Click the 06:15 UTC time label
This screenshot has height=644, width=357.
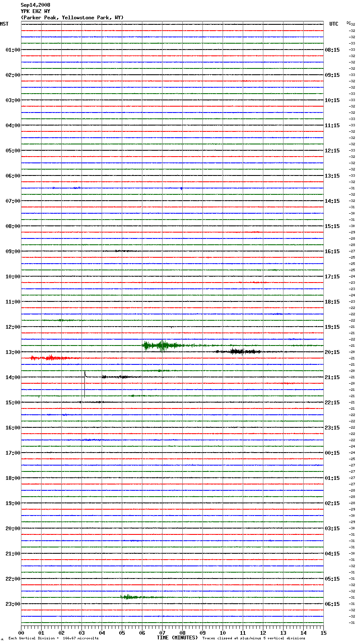pyautogui.click(x=332, y=604)
